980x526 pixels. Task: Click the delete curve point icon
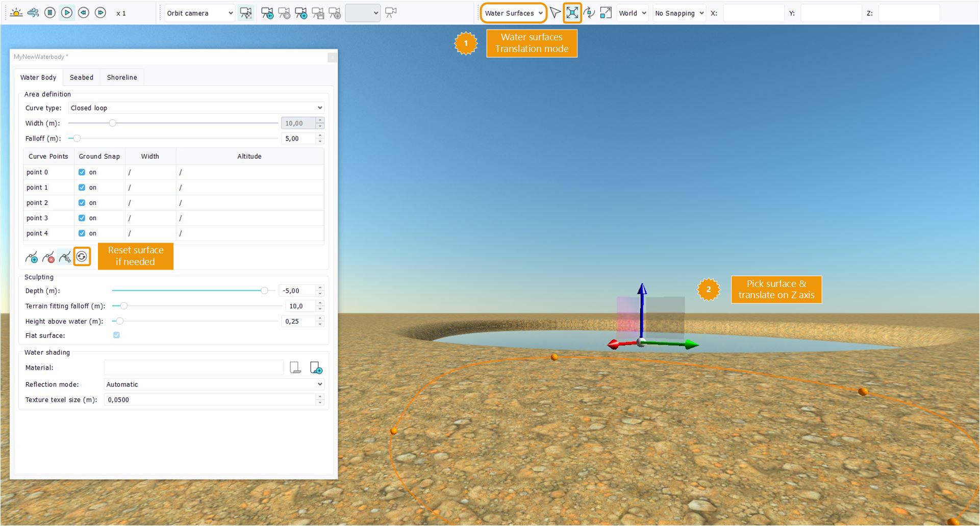click(48, 257)
